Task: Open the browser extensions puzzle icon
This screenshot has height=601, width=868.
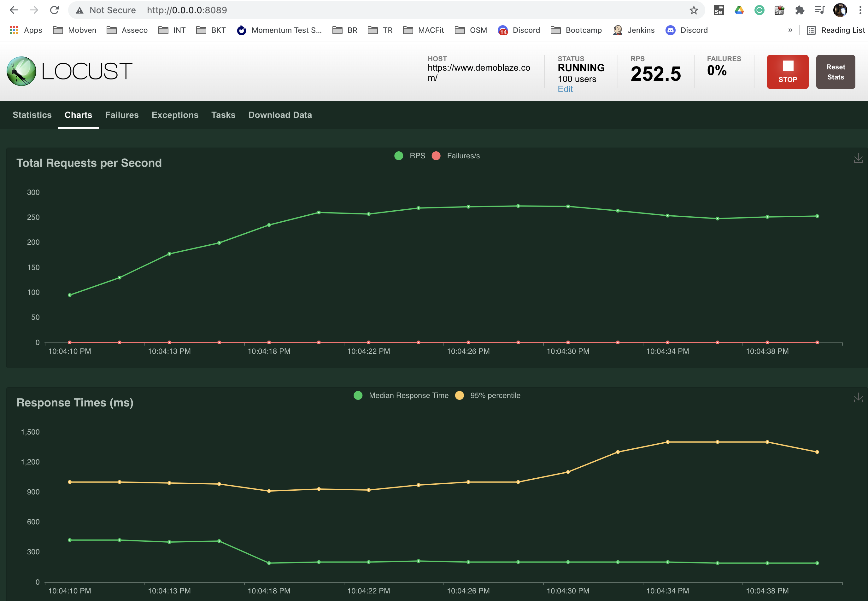Action: pos(800,10)
